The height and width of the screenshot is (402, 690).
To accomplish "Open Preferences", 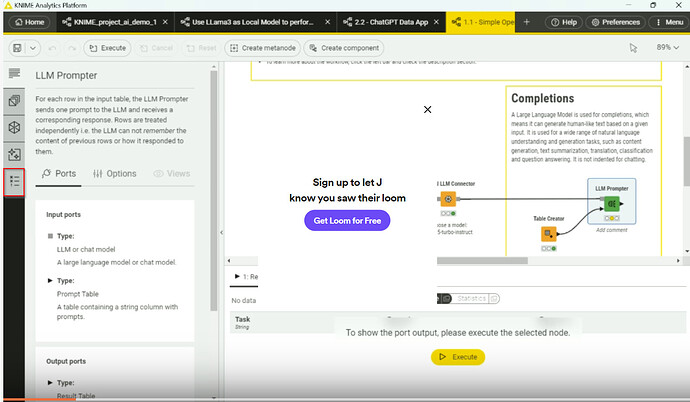I will tap(615, 22).
